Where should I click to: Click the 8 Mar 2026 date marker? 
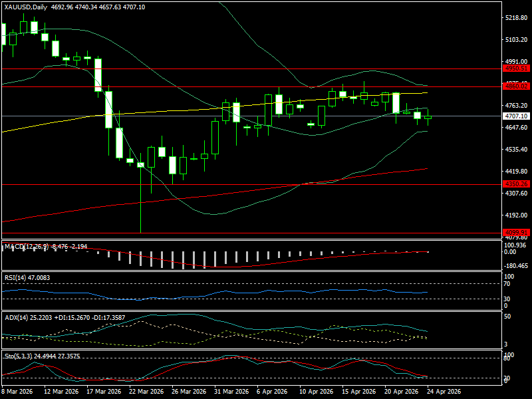point(19,392)
